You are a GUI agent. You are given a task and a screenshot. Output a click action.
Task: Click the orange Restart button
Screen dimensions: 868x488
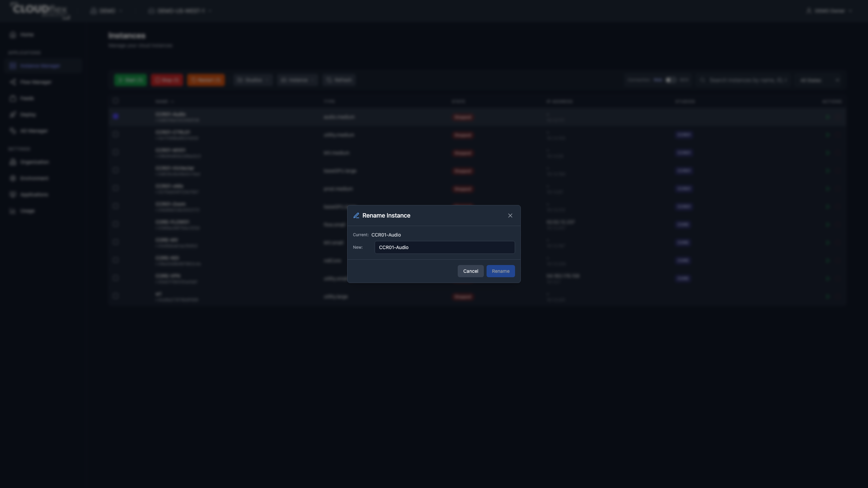(206, 80)
